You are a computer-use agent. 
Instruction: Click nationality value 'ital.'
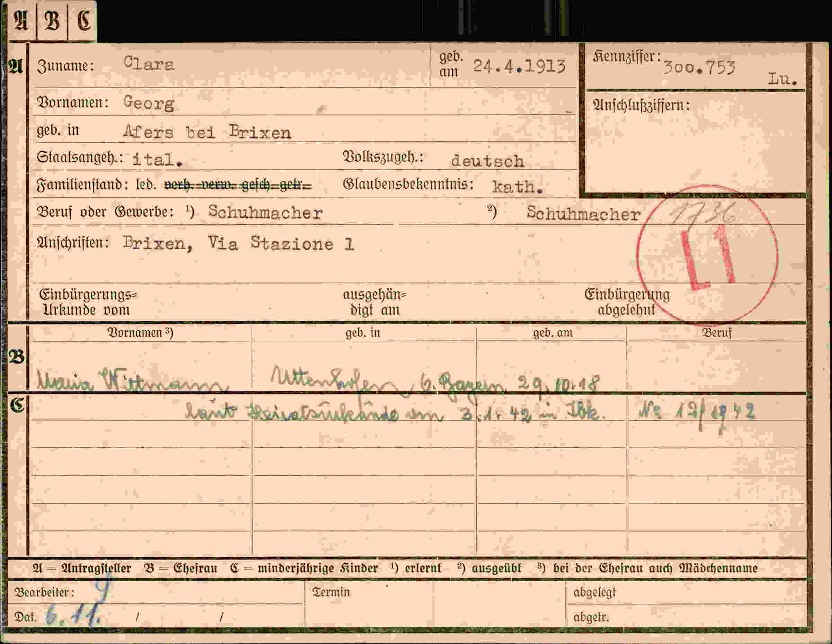[x=158, y=160]
